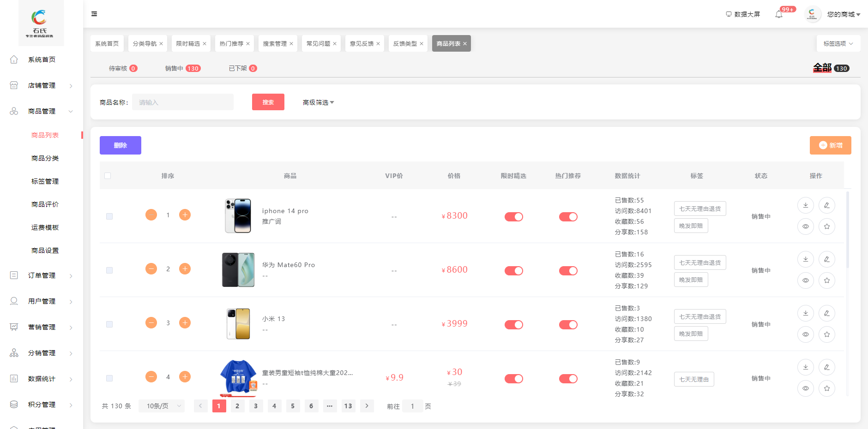Open 标签管理 in sidebar
The image size is (868, 429).
pyautogui.click(x=45, y=181)
